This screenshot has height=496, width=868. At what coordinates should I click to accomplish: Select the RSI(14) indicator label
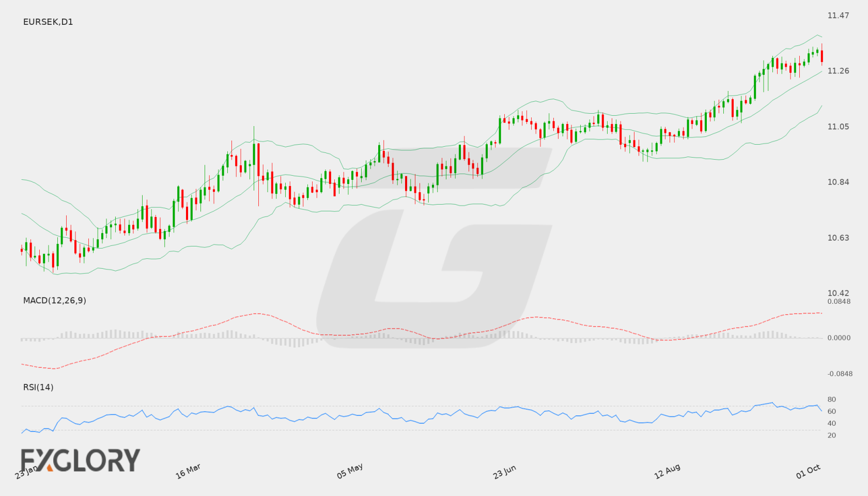pyautogui.click(x=38, y=387)
